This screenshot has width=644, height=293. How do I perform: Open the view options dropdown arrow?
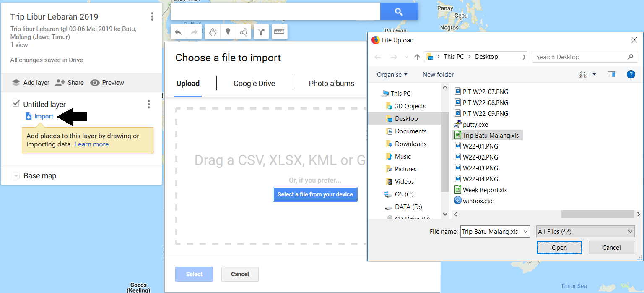point(594,74)
